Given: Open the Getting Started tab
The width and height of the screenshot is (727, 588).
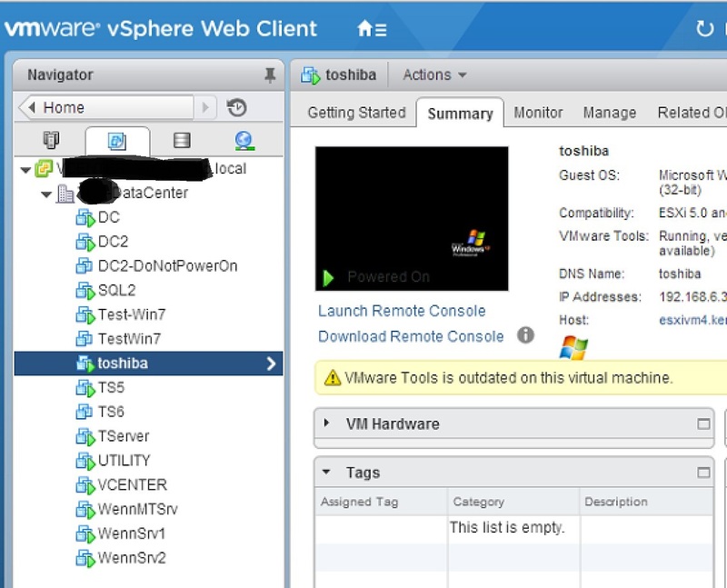Looking at the screenshot, I should 354,113.
